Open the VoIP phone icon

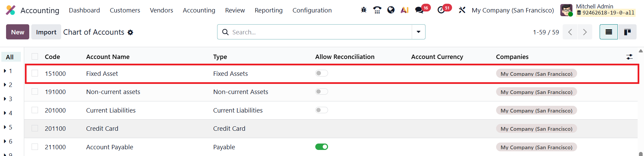click(x=377, y=10)
